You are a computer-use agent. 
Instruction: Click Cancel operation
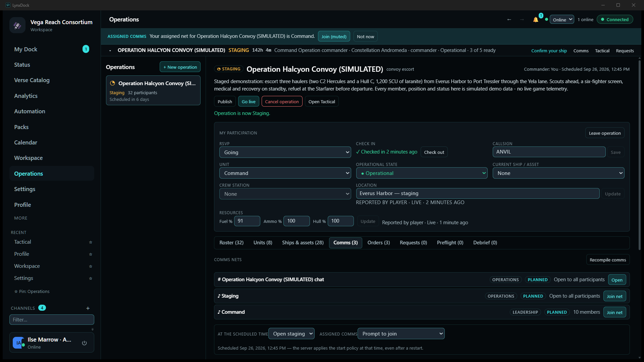(x=282, y=102)
